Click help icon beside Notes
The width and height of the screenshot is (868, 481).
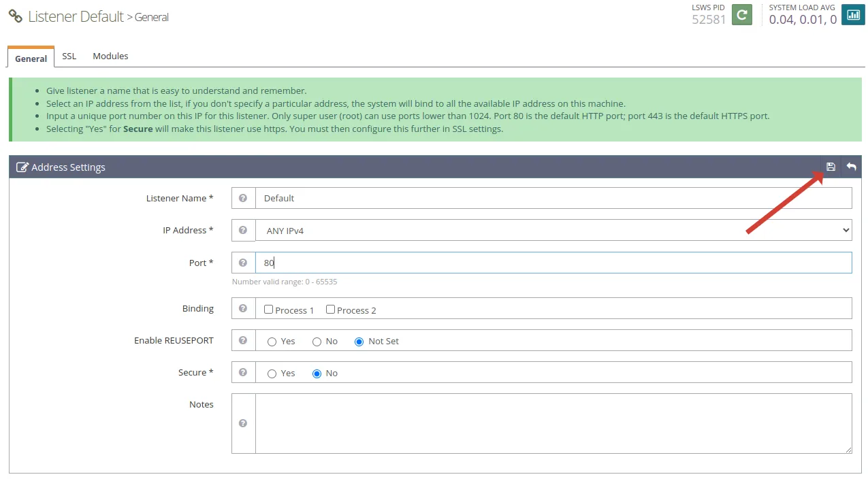243,423
